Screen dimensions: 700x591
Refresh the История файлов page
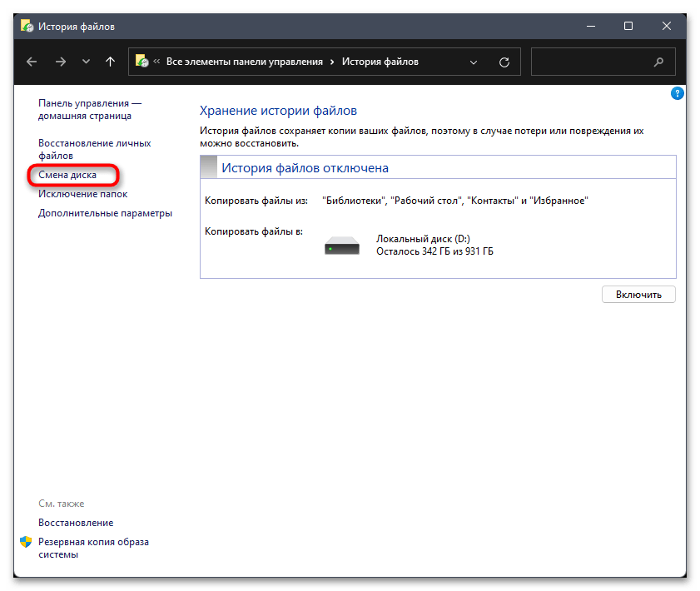tap(504, 62)
